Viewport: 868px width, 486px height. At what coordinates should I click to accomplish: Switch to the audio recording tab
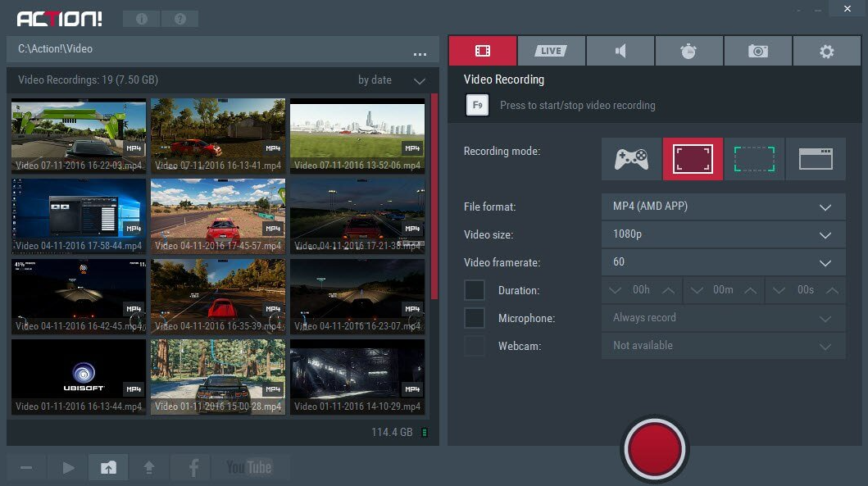tap(620, 51)
